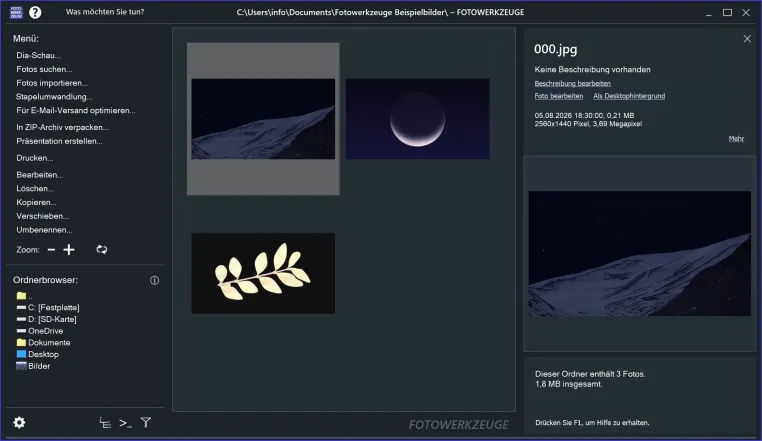Open Stapelumwandlung... menu entry

point(54,97)
